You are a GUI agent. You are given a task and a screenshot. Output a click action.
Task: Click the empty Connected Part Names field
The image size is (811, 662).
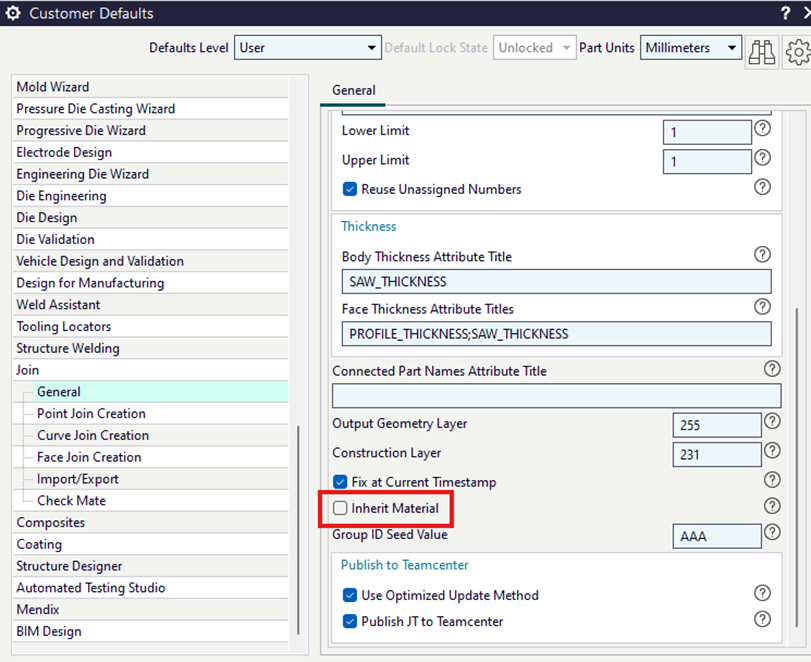[x=557, y=396]
